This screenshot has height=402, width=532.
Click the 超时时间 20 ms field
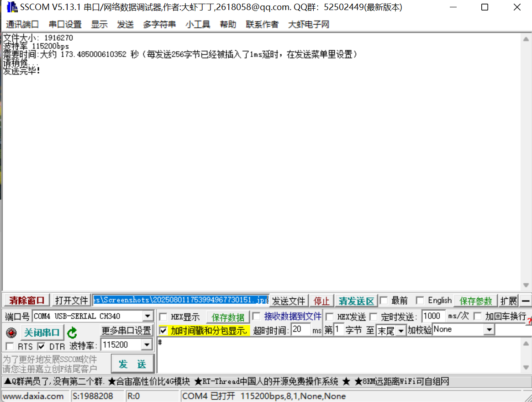click(300, 329)
